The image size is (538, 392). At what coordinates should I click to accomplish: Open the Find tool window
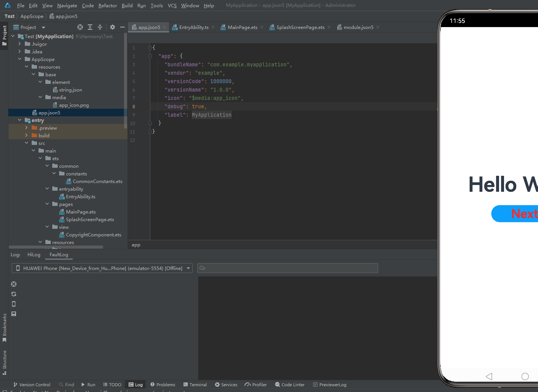point(66,385)
